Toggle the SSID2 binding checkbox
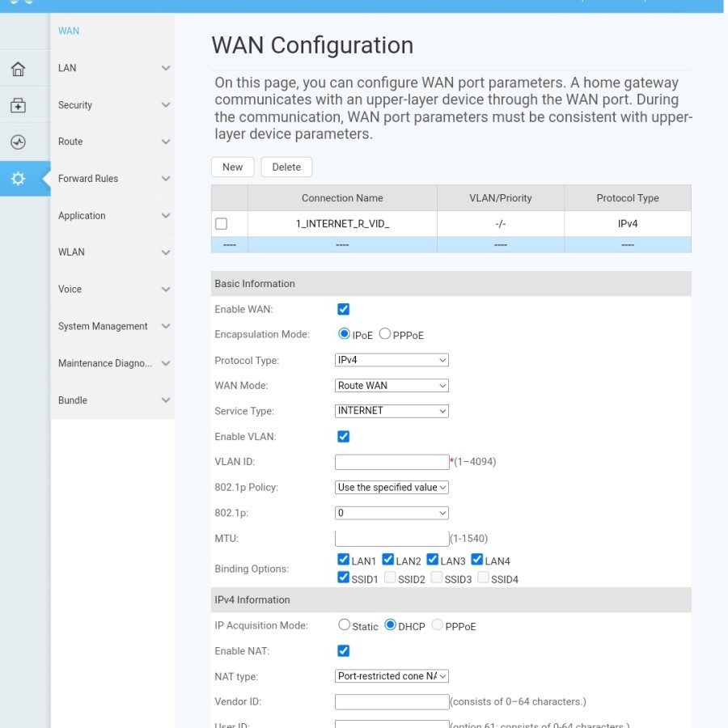This screenshot has width=728, height=728. [x=390, y=577]
